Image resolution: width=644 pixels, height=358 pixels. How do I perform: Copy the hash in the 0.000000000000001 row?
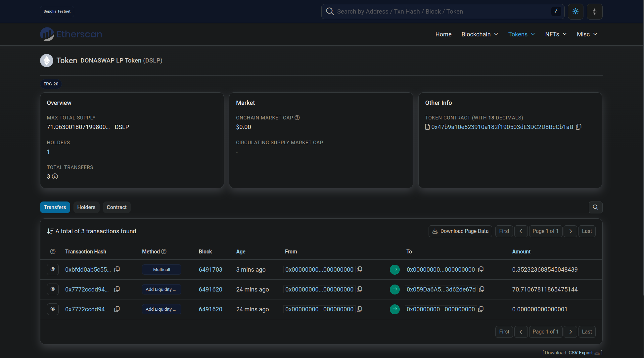click(117, 309)
